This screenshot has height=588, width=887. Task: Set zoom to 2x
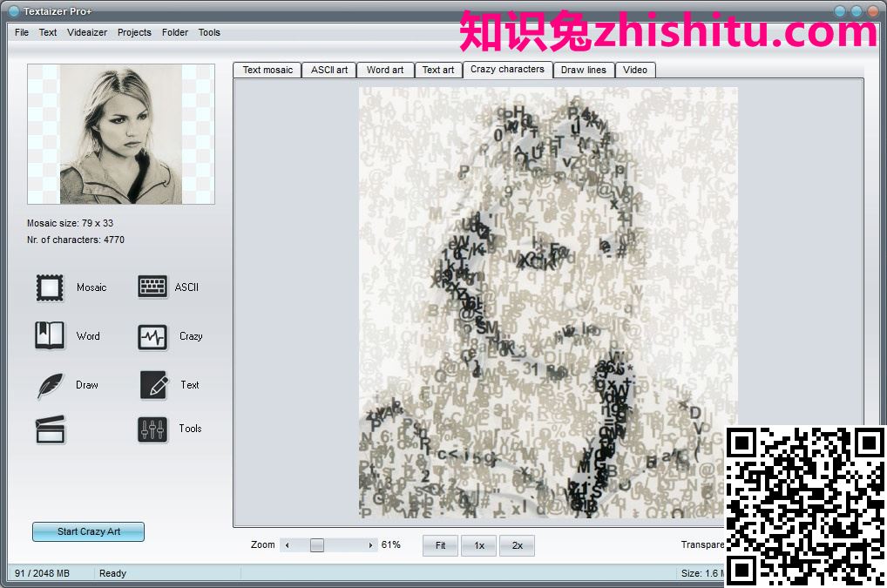[517, 545]
